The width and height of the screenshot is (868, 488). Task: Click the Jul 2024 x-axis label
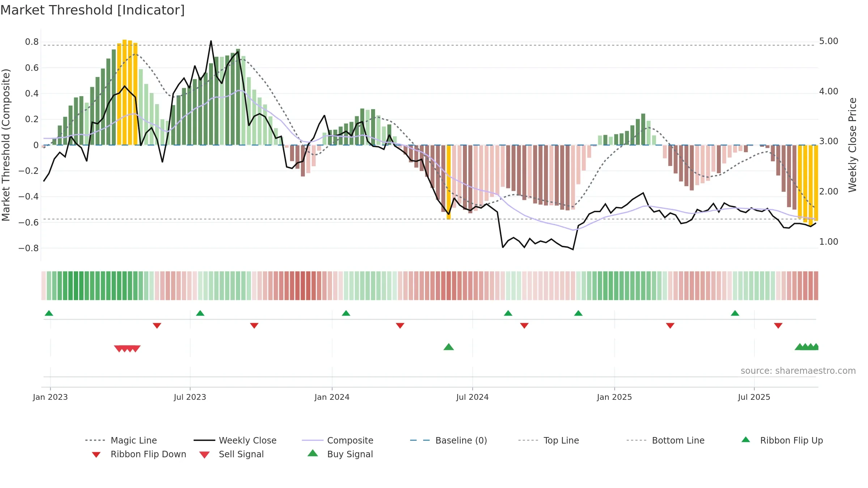(472, 397)
